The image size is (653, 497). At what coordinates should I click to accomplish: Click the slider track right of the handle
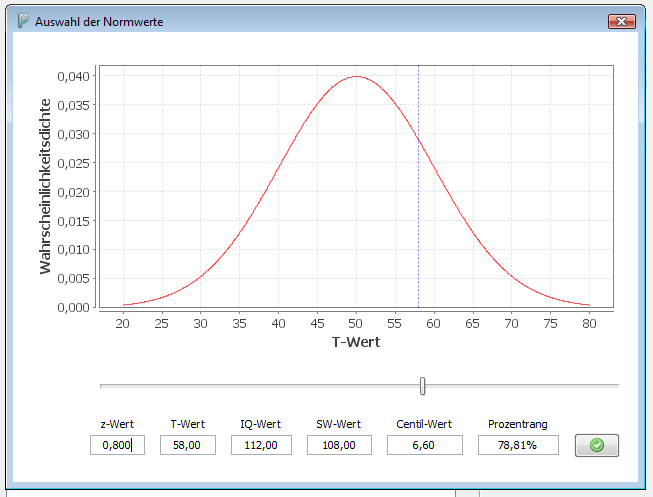point(520,385)
